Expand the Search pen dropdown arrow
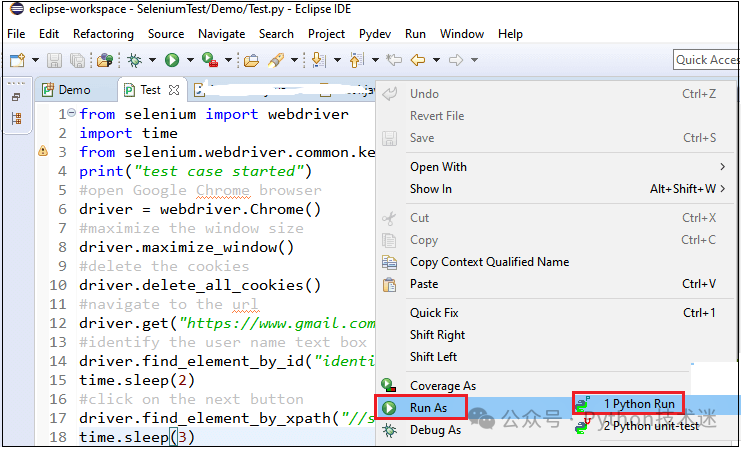The width and height of the screenshot is (741, 449). (x=294, y=60)
